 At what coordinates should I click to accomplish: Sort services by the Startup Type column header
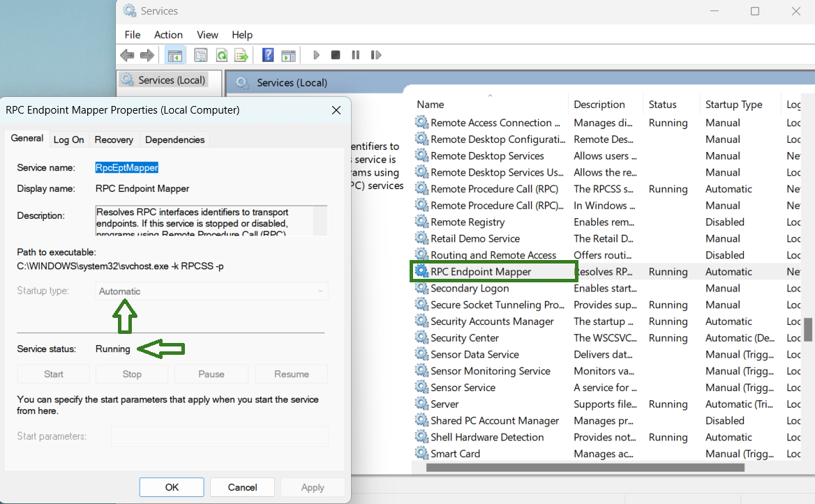(733, 105)
